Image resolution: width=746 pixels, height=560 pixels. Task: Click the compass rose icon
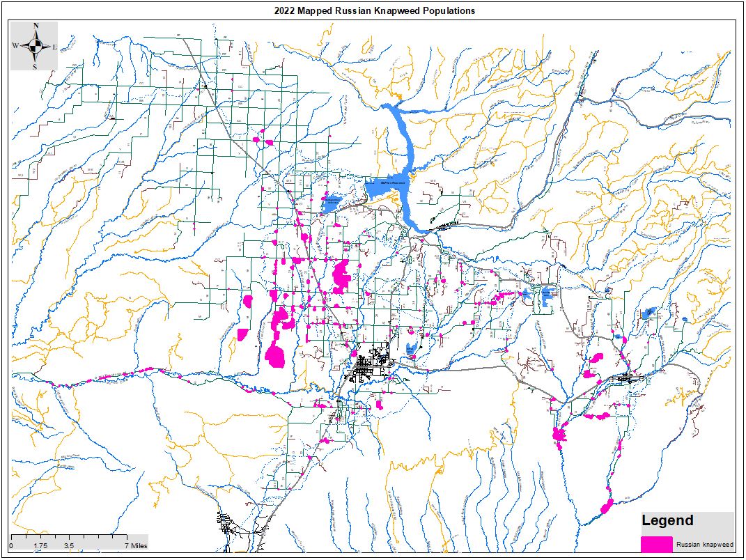pos(35,46)
